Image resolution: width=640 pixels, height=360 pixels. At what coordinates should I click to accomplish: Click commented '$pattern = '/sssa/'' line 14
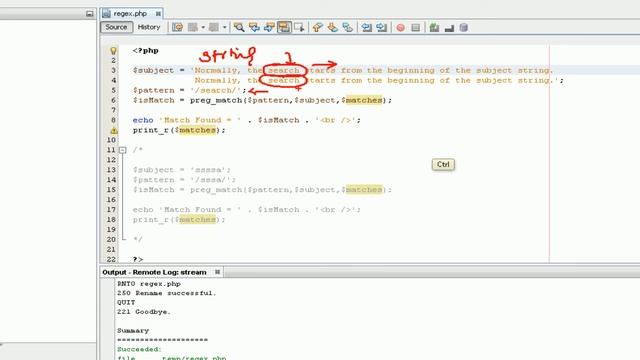tap(184, 180)
